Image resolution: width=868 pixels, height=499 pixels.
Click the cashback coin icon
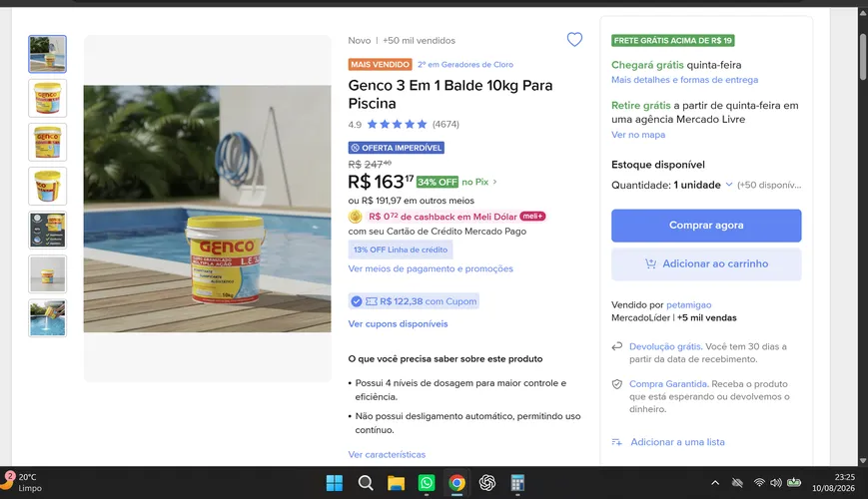355,217
